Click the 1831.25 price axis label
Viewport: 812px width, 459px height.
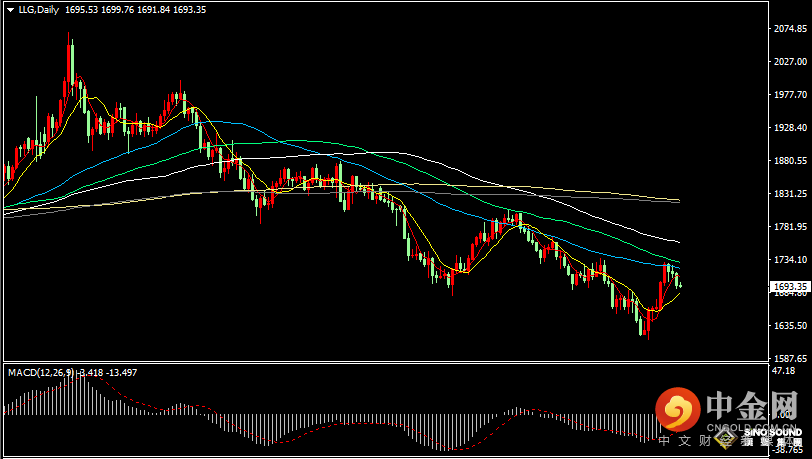790,194
